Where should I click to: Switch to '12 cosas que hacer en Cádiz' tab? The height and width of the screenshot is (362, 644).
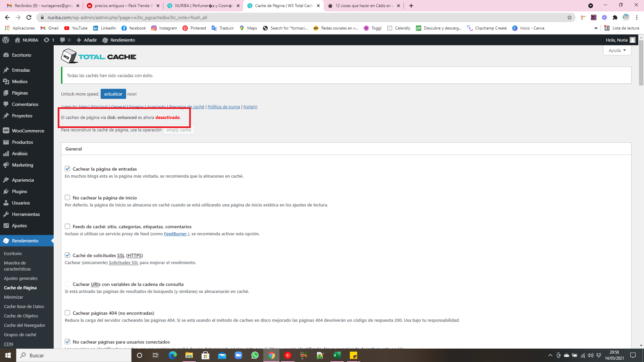tap(364, 6)
